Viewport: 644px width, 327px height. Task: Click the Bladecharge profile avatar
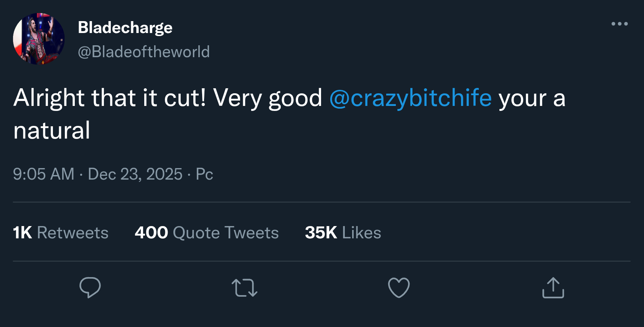coord(39,39)
